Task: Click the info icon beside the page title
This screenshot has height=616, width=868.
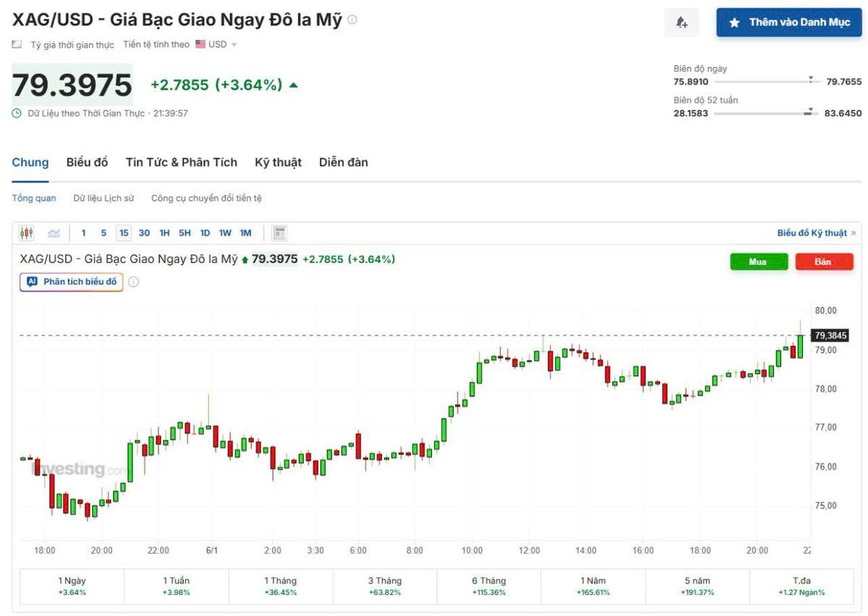Action: (352, 20)
